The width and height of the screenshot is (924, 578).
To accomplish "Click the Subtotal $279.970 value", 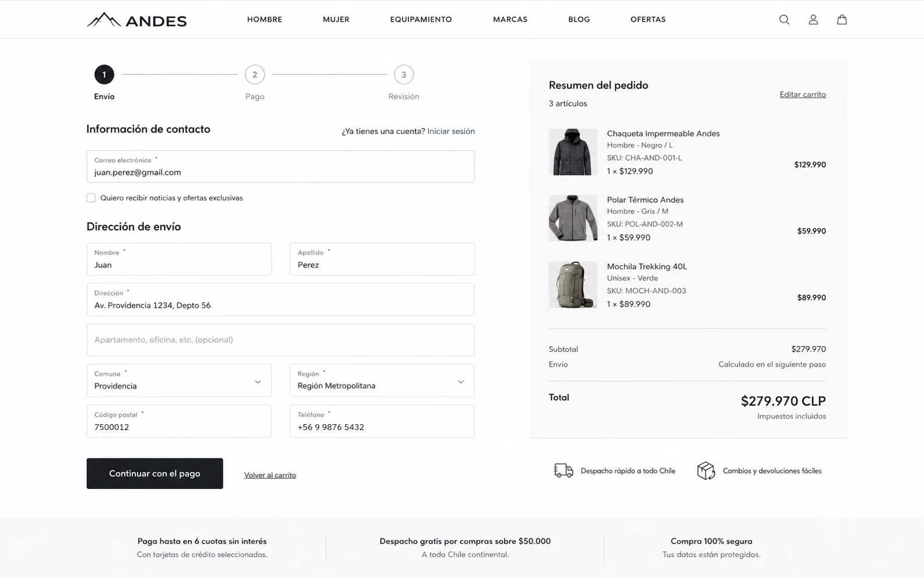I will pos(809,349).
